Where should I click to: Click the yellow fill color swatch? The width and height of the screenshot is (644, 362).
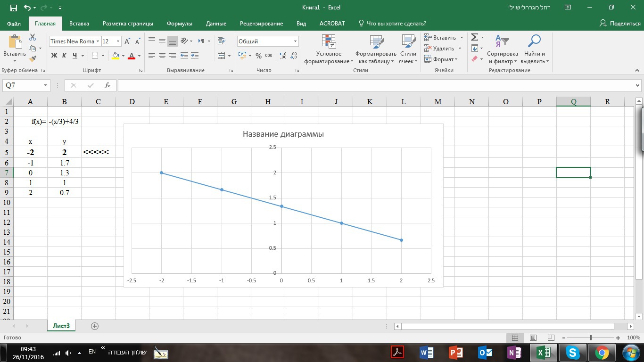pos(116,56)
